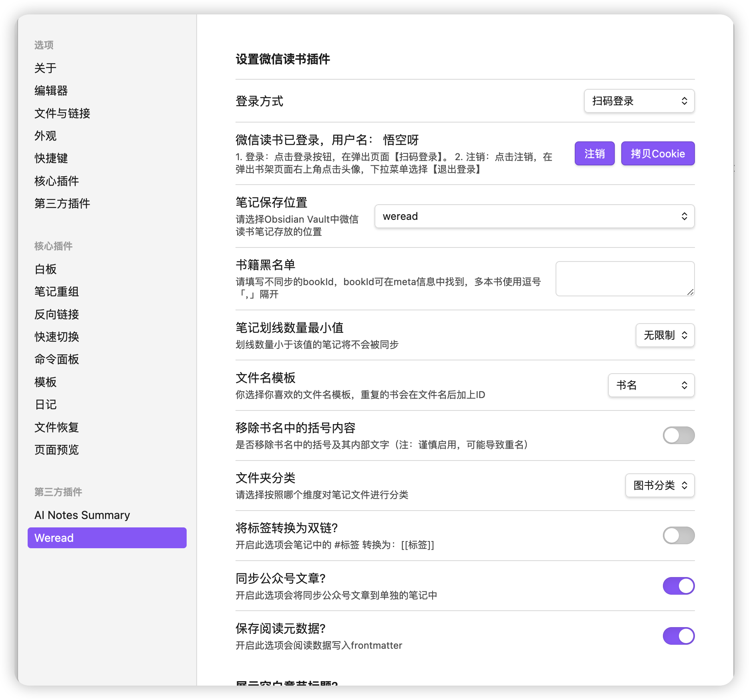Turn off 保存阅读元数据 toggle

click(678, 636)
